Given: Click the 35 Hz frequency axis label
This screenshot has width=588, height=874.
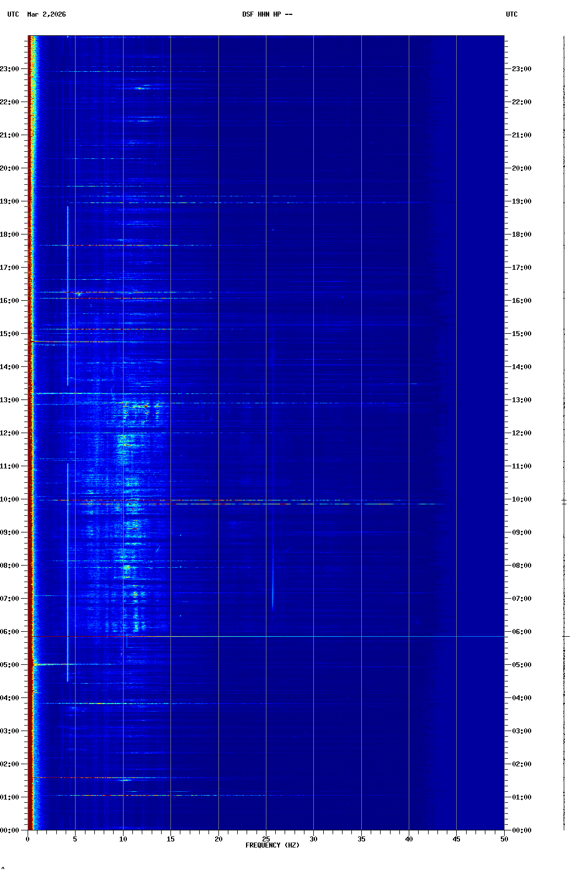Looking at the screenshot, I should pyautogui.click(x=361, y=839).
